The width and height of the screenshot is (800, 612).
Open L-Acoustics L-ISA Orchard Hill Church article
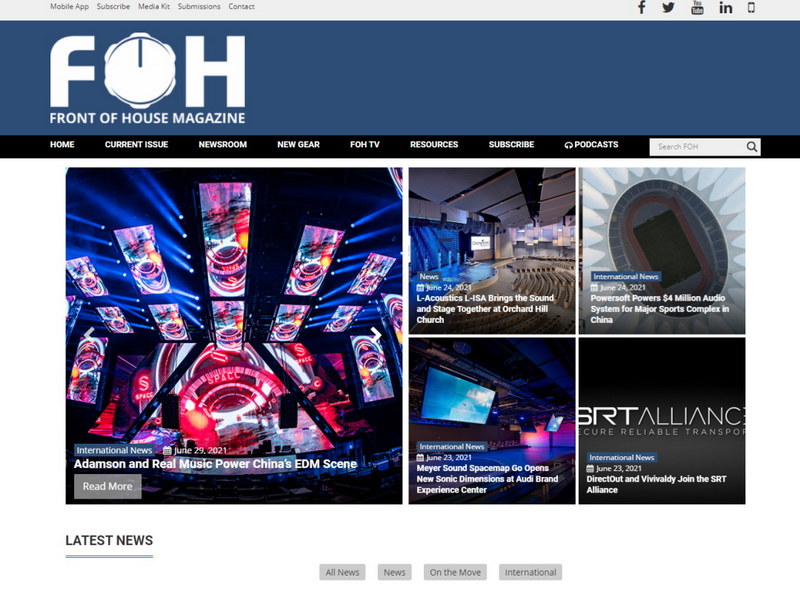(x=485, y=309)
